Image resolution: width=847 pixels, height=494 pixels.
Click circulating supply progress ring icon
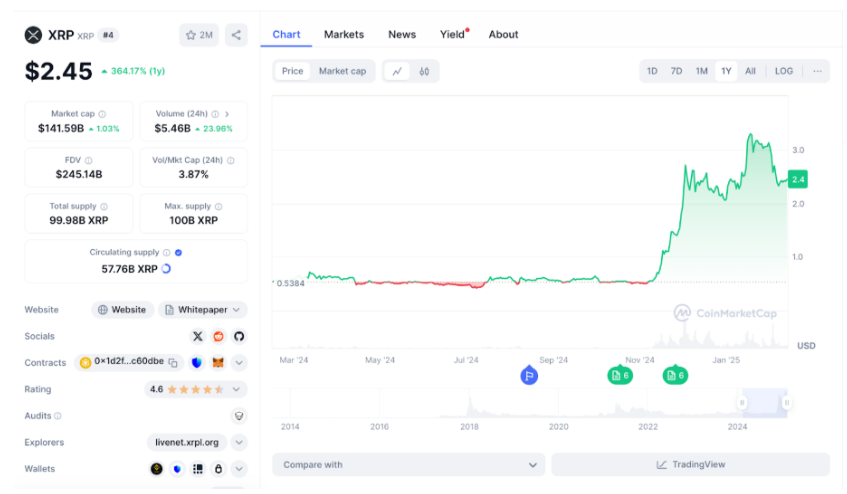166,269
